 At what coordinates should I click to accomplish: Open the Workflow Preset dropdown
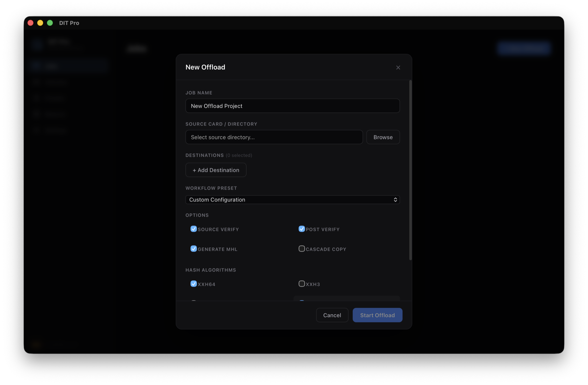292,200
